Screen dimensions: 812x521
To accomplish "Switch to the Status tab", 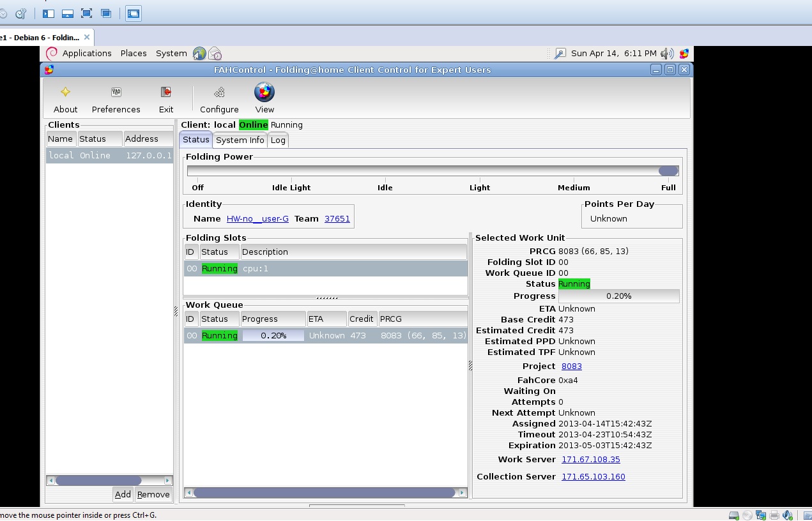I will coord(195,139).
